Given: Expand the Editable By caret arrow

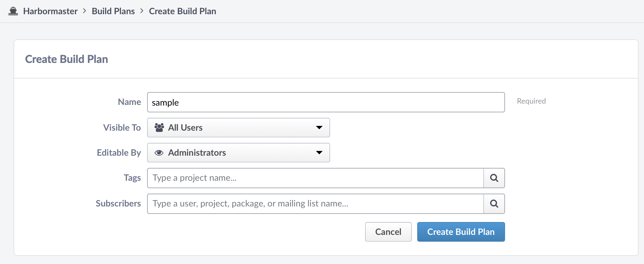Looking at the screenshot, I should [319, 153].
